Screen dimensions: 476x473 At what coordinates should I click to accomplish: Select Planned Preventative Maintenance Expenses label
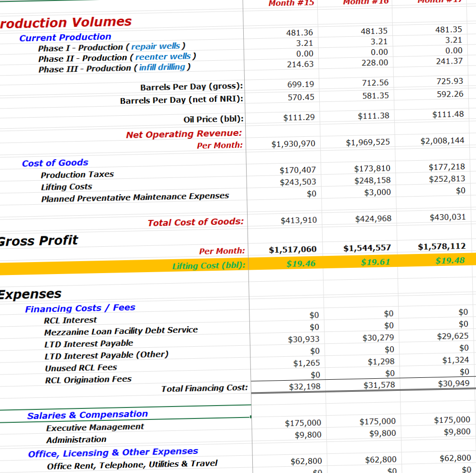click(135, 197)
